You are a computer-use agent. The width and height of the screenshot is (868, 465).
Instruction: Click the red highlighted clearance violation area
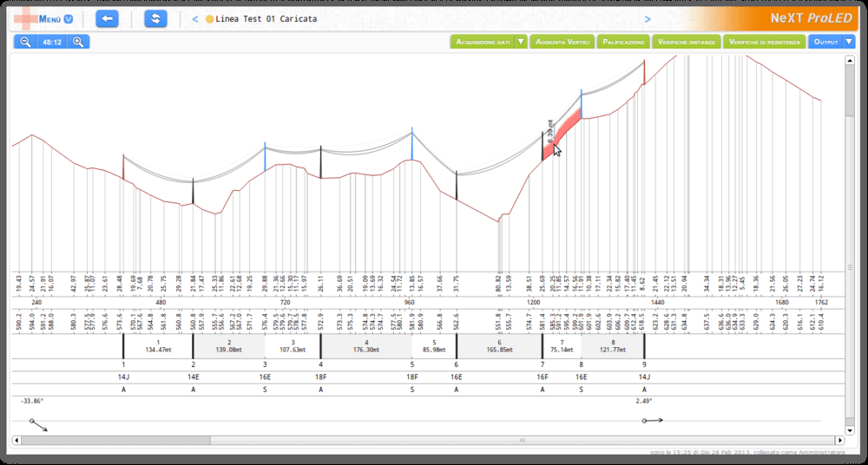[x=563, y=134]
